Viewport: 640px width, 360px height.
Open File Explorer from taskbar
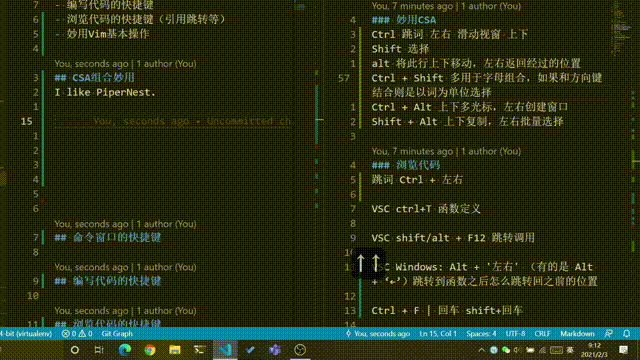(175, 350)
